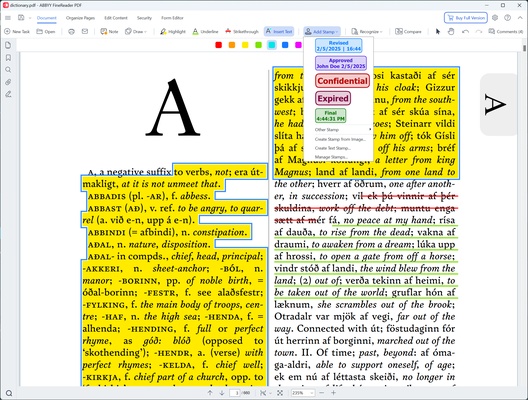Click the Redo arrow
528x400 pixels.
[x=479, y=31]
